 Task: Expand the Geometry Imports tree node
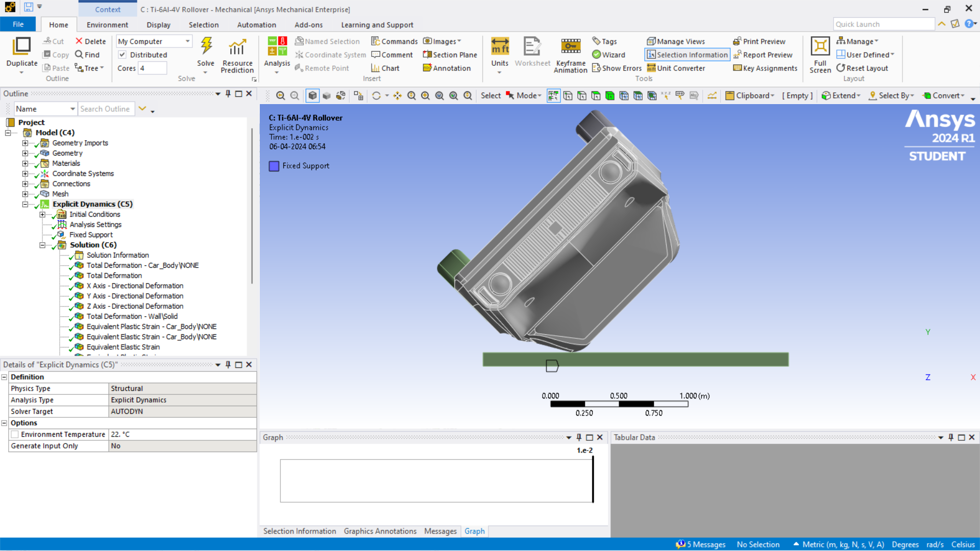click(x=25, y=143)
